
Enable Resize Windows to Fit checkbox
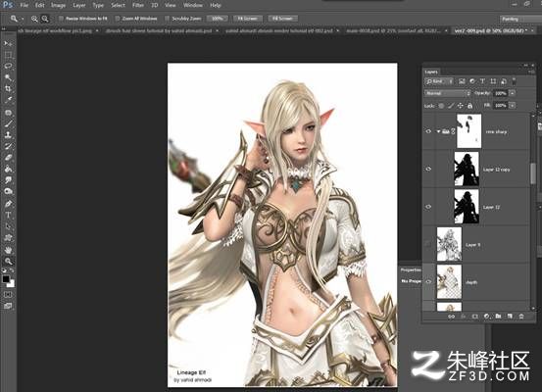(x=62, y=19)
